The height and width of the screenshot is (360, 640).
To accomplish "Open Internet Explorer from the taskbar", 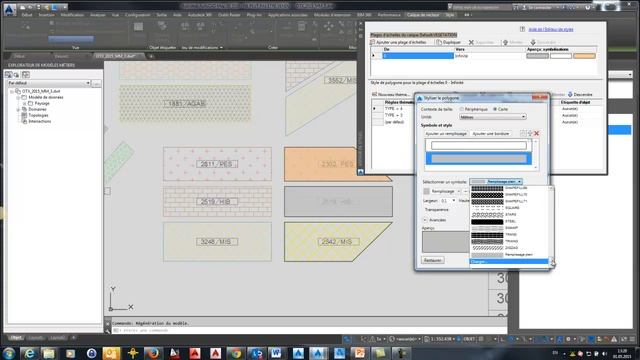I will coord(29,353).
